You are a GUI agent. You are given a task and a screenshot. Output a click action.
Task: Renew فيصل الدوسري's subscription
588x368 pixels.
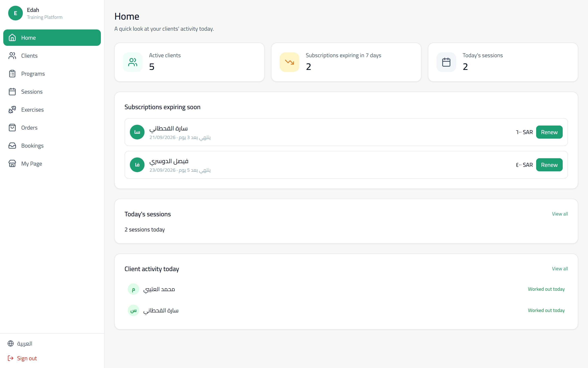[x=549, y=165]
